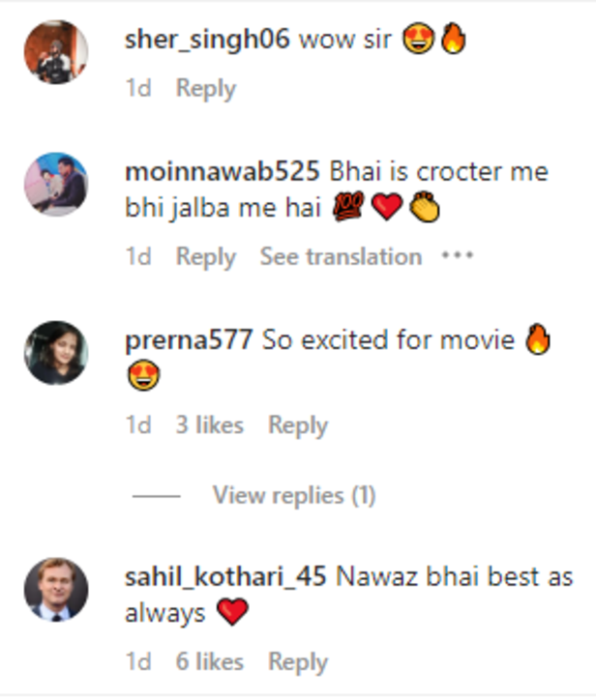The width and height of the screenshot is (596, 700).
Task: View the 6 likes on sahil_kothari_45's comment
Action: [x=209, y=662]
